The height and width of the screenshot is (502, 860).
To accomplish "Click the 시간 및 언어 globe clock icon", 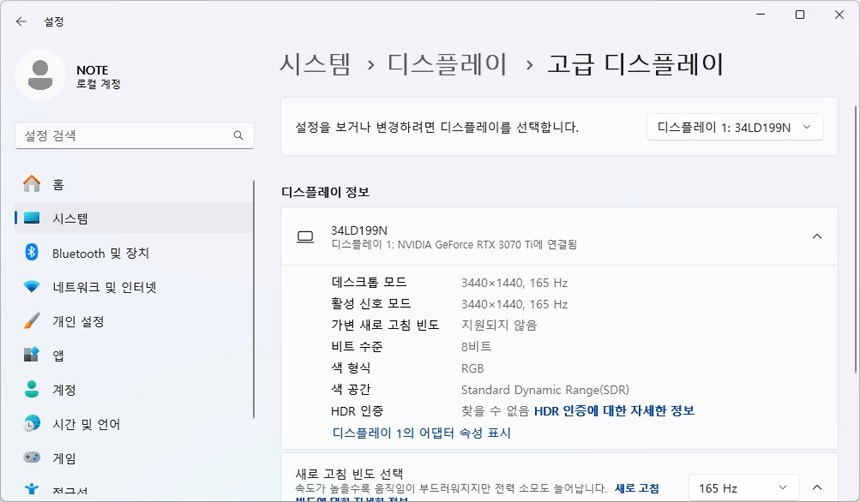I will coord(32,424).
